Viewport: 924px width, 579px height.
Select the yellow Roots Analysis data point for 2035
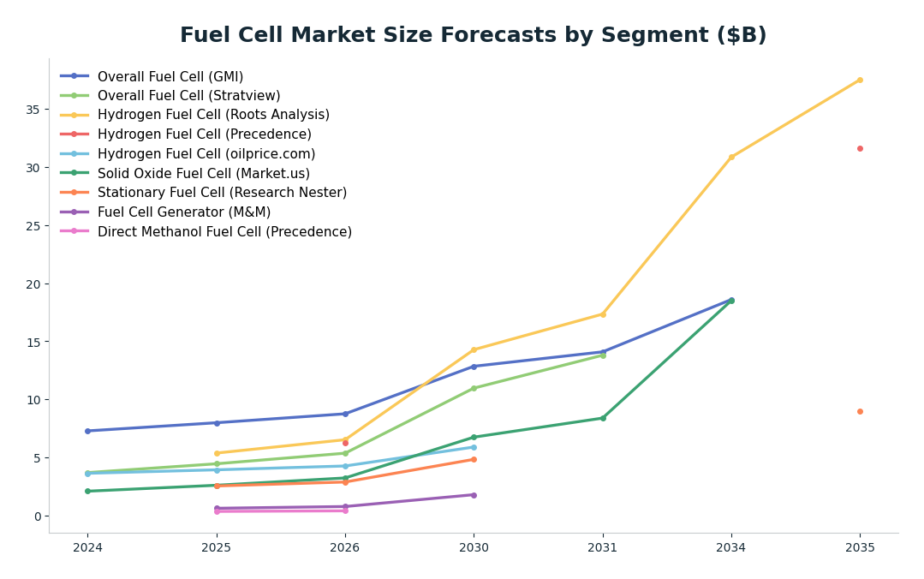pos(860,81)
